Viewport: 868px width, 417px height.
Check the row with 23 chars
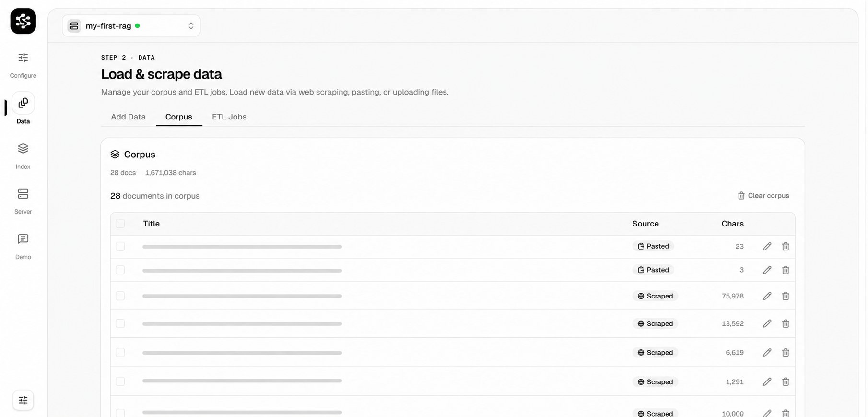[120, 246]
